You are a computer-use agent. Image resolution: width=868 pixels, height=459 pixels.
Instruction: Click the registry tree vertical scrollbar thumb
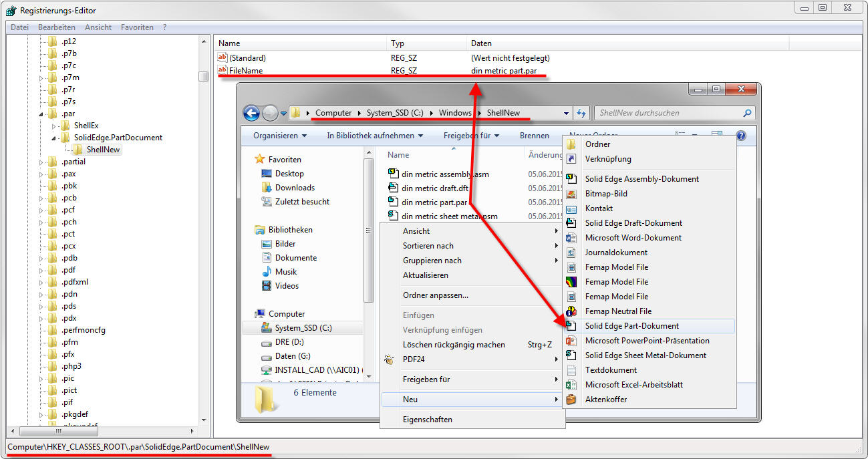(203, 76)
